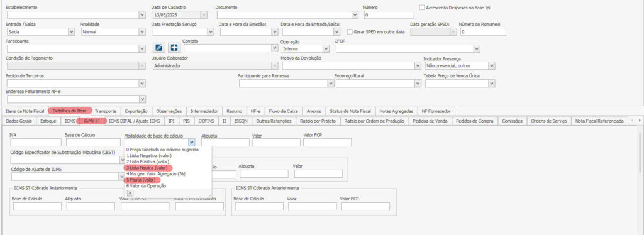Screen dimensions: 644x235
Task: Open the Participante dropdown
Action: click(142, 49)
